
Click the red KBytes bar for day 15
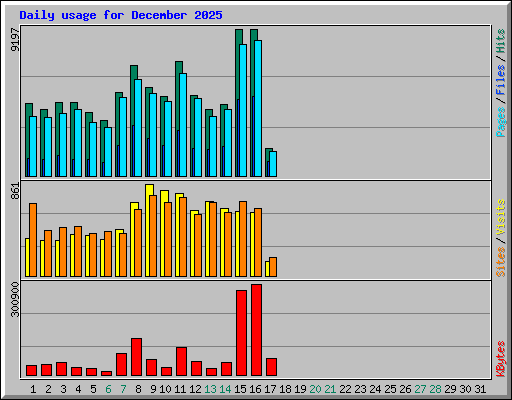[241, 333]
